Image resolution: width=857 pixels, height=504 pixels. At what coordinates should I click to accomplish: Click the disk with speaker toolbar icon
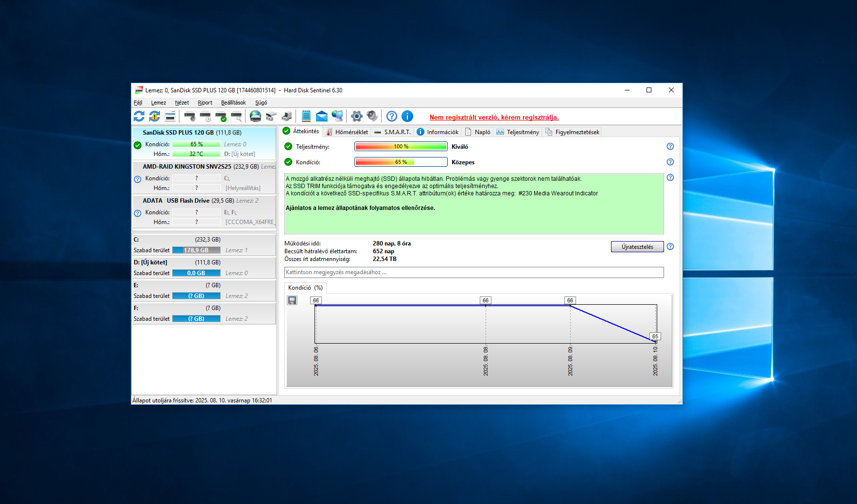[190, 116]
